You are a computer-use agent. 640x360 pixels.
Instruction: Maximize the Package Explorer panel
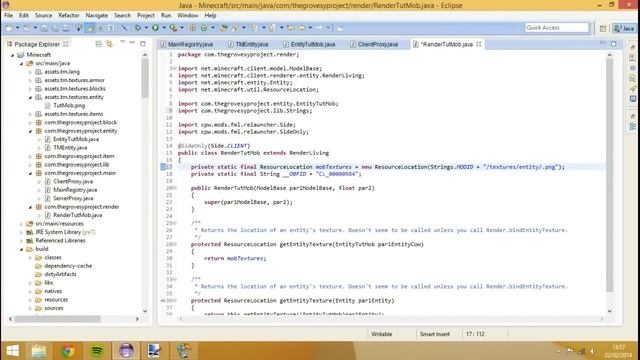pyautogui.click(x=143, y=43)
